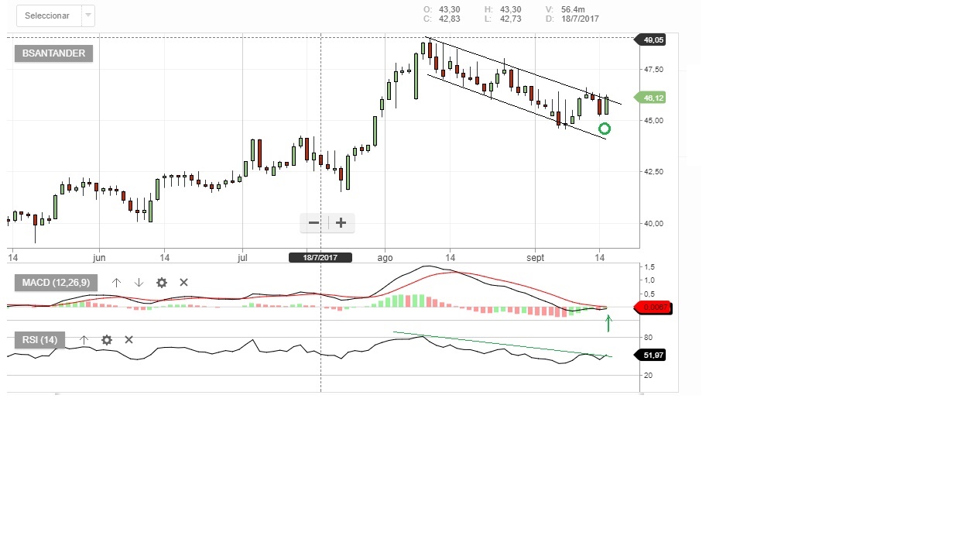Click the MACD (12,26,9) label
The height and width of the screenshot is (560, 980).
tap(56, 283)
